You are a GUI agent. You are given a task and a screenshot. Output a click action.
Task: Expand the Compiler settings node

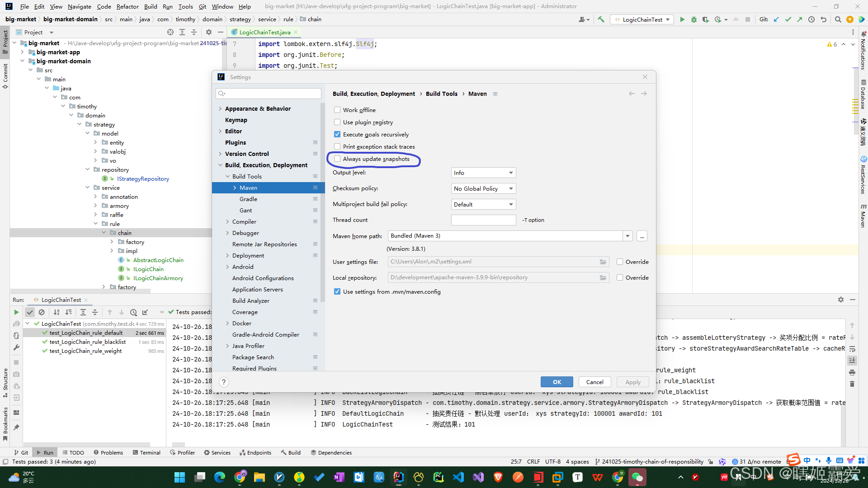point(227,221)
